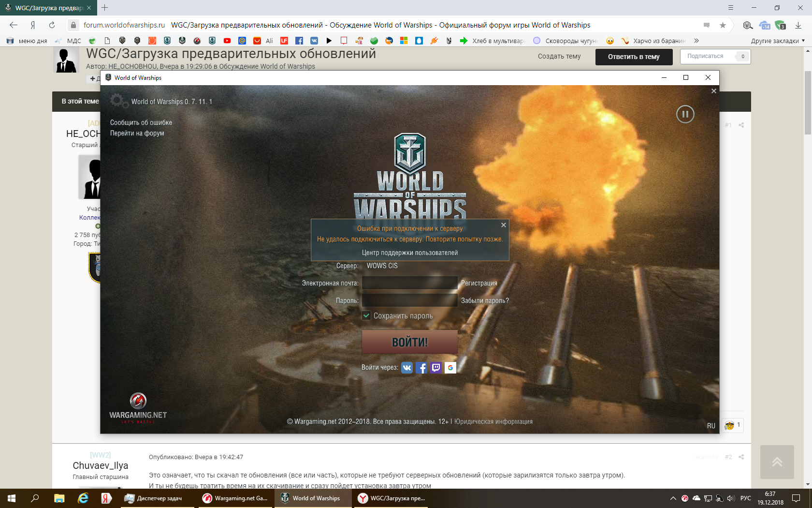Open launcher settings gear icon

[x=118, y=101]
